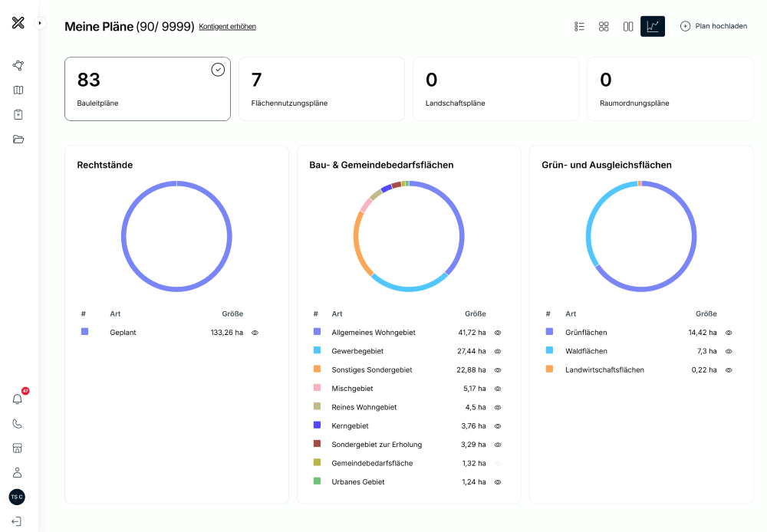This screenshot has height=532, width=767.
Task: Switch to list view
Action: pyautogui.click(x=579, y=26)
